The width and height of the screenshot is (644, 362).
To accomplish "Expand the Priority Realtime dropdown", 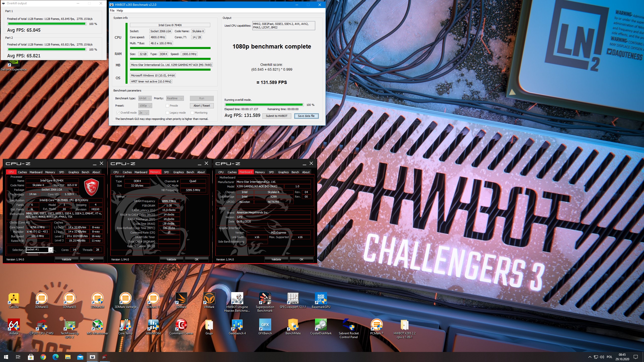I will click(175, 98).
